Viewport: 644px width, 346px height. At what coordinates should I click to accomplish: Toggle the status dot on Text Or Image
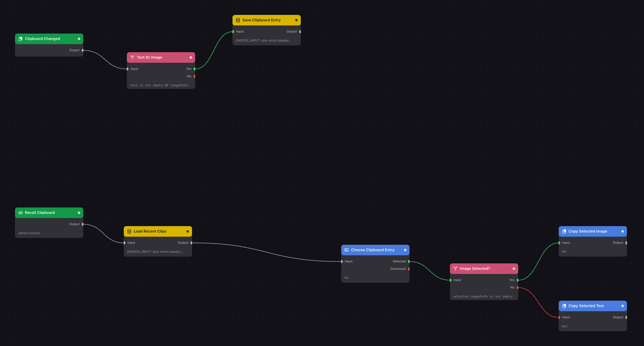click(191, 57)
